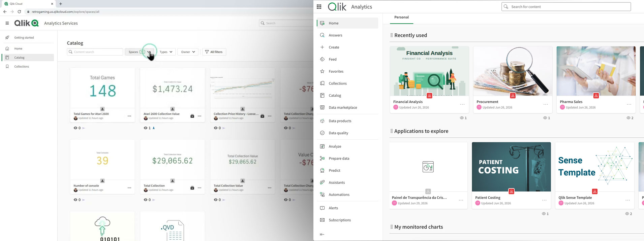Open the apps grid launcher icon

319,7
